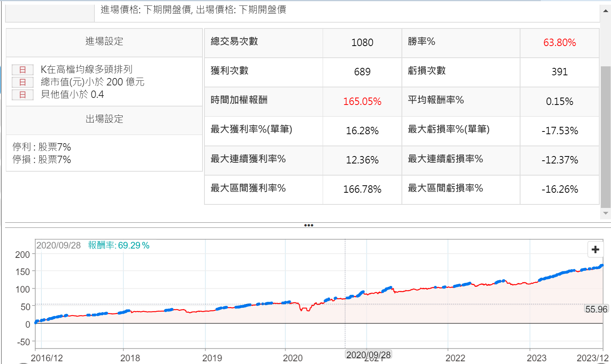Image resolution: width=611 pixels, height=364 pixels.
Task: Click the 日 badge beside 貝他值小於 0.4
Action: (22, 95)
